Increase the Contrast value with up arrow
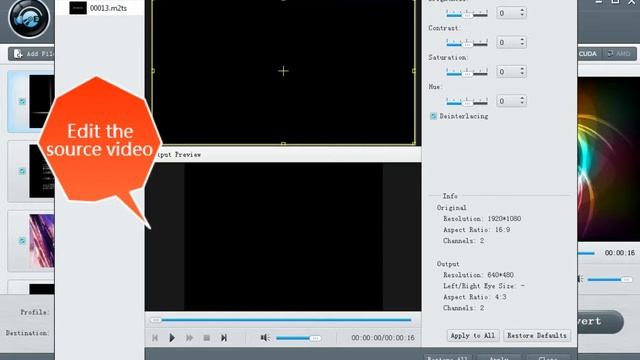Viewport: 640px width, 360px height. pos(522,40)
